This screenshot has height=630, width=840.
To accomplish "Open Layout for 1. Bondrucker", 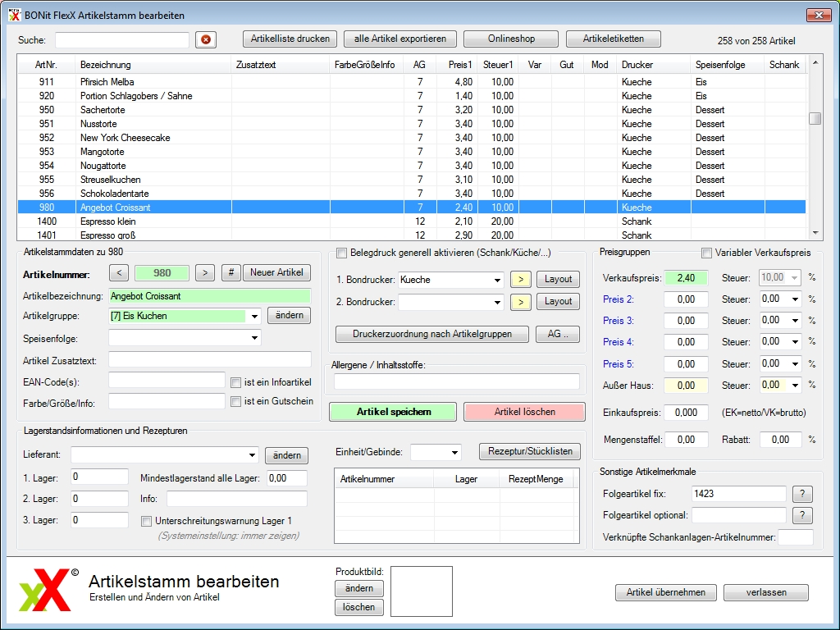I will point(558,279).
